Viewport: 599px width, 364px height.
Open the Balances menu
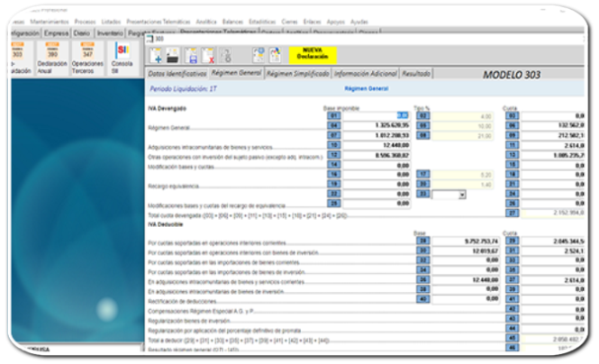[x=232, y=22]
